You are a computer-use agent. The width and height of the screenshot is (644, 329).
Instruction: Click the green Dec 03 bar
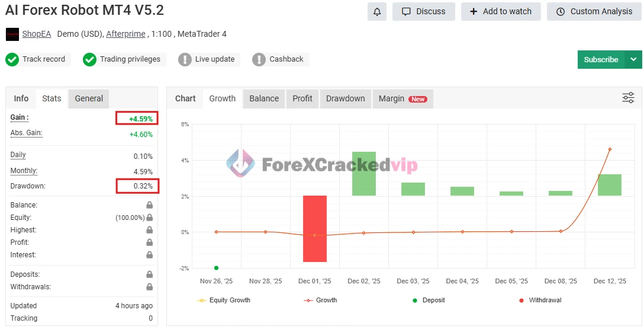(x=413, y=189)
